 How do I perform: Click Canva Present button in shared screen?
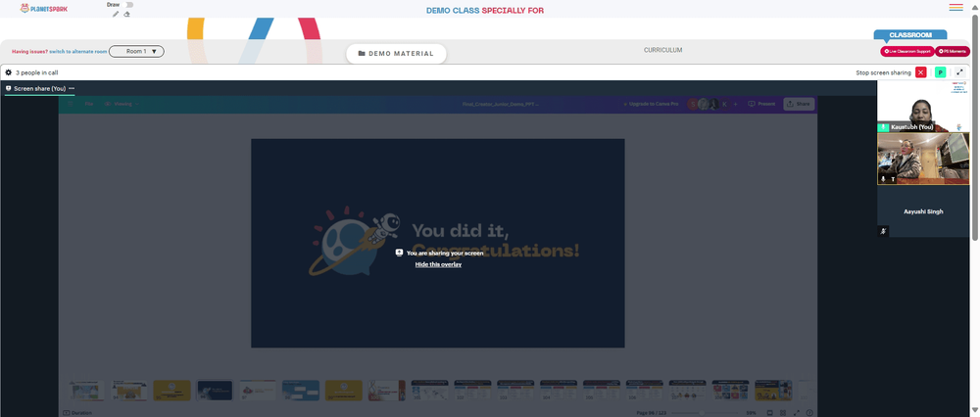point(761,104)
